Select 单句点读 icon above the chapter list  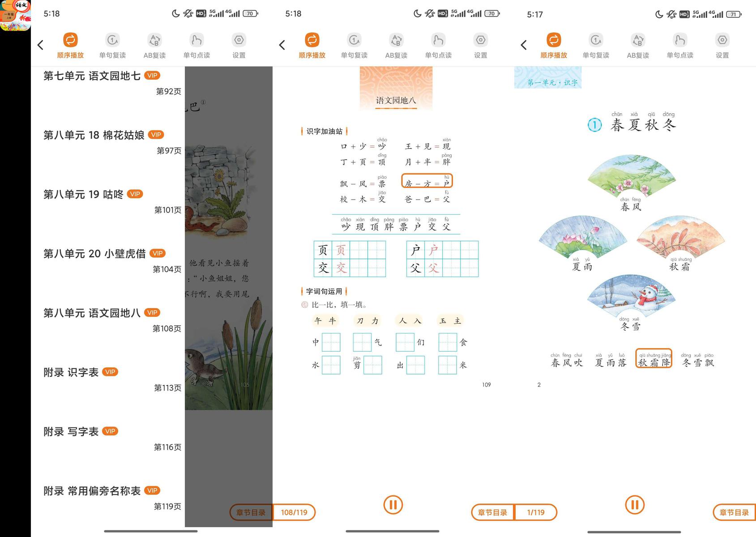tap(196, 46)
